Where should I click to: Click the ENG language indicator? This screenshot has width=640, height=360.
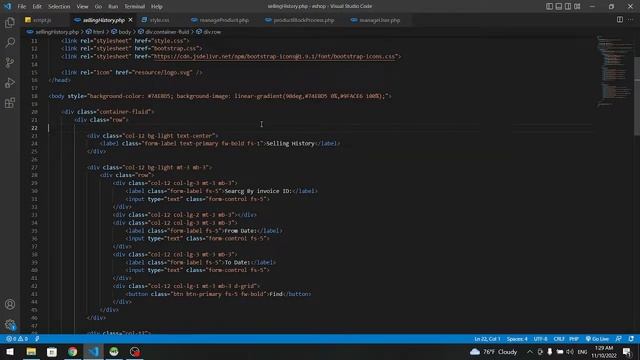pyautogui.click(x=582, y=352)
